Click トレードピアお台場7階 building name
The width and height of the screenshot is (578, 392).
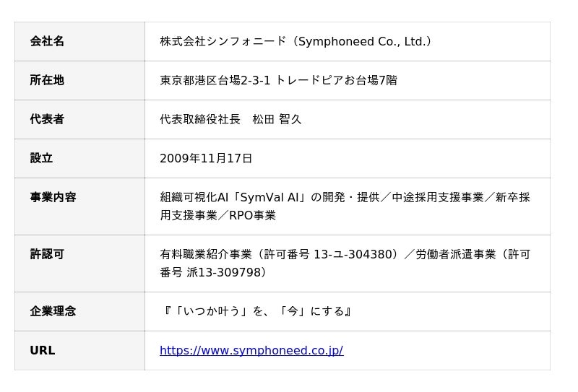coord(336,80)
